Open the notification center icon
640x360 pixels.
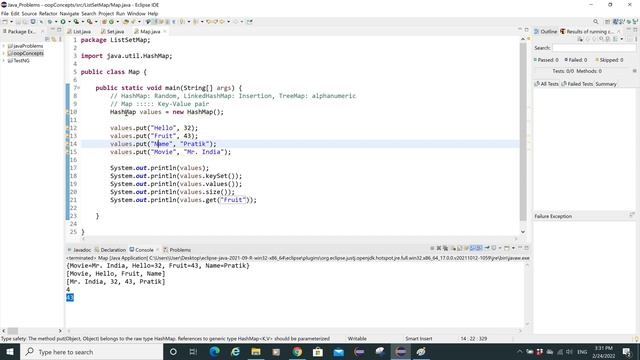(x=627, y=351)
